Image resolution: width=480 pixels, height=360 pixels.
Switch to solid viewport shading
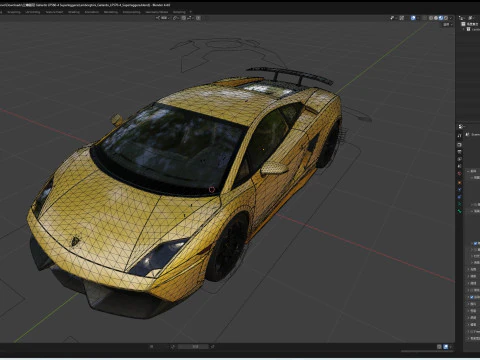[436, 18]
